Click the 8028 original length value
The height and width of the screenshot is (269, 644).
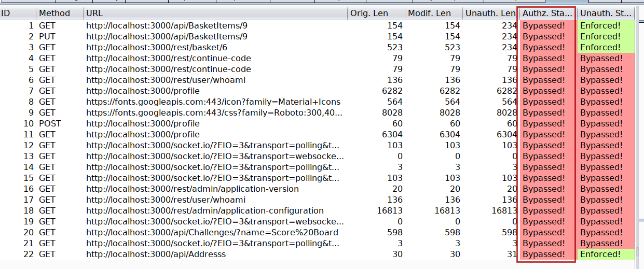coord(392,112)
